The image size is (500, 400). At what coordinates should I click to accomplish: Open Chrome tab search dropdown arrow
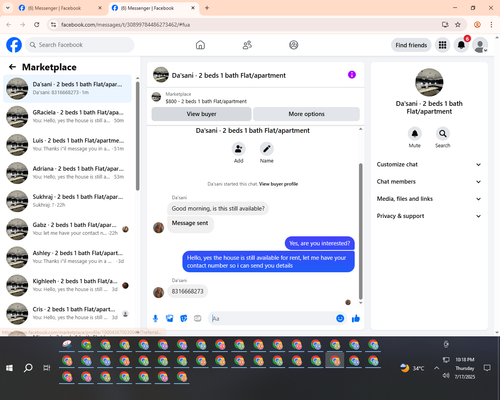(8, 8)
